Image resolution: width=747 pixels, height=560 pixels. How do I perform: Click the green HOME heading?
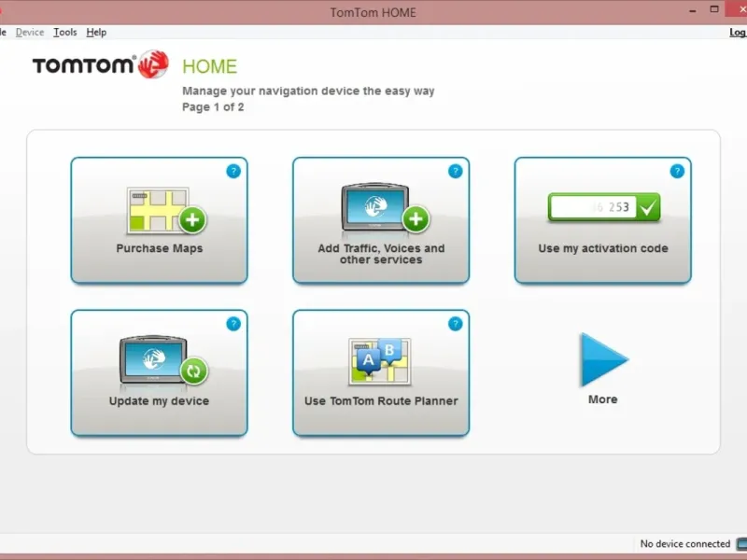click(209, 66)
